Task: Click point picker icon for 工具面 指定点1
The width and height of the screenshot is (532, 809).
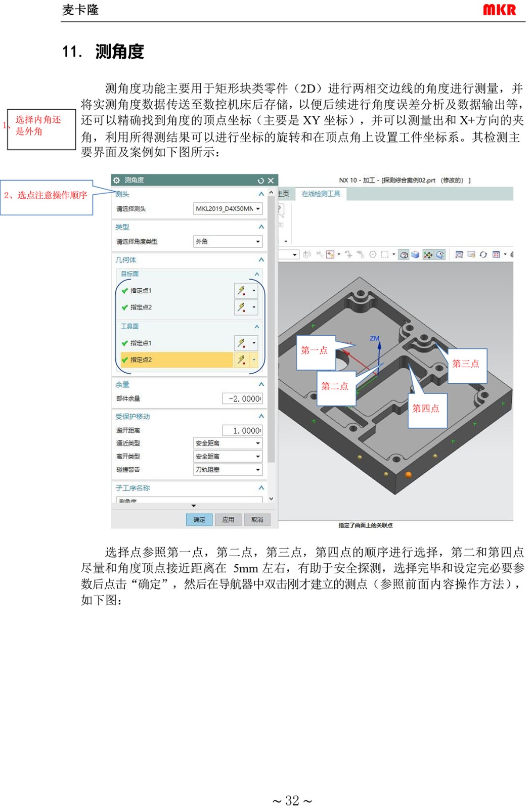Action: coord(242,343)
